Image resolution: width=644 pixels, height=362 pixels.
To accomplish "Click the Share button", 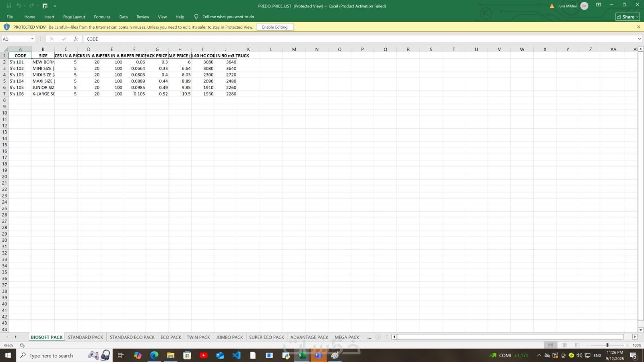I will [627, 17].
